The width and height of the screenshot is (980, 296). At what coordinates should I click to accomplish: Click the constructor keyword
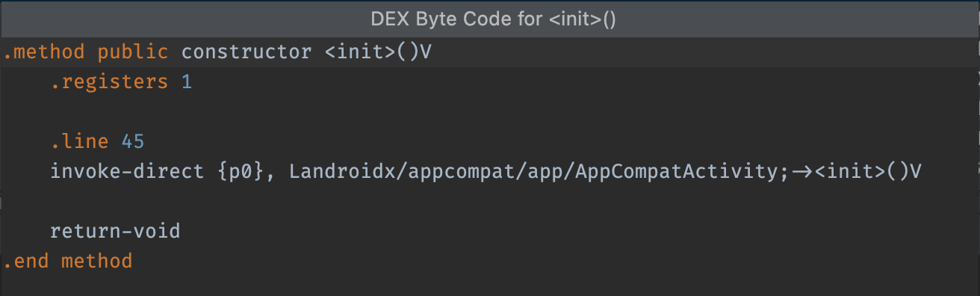tap(246, 52)
